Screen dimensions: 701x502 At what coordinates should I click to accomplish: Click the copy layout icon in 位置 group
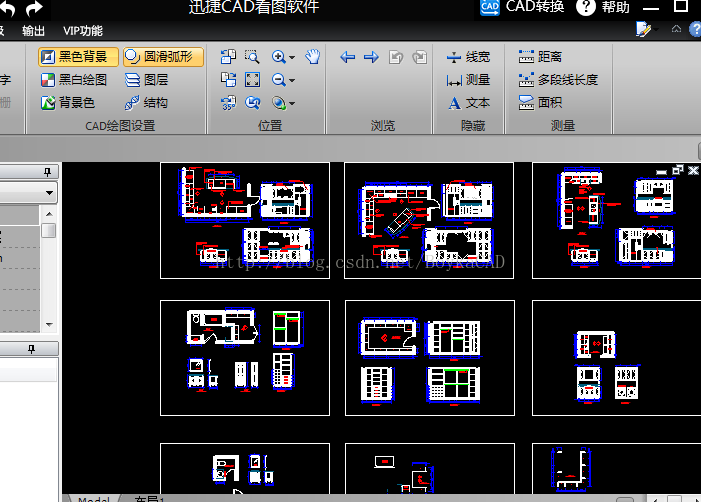pyautogui.click(x=228, y=57)
